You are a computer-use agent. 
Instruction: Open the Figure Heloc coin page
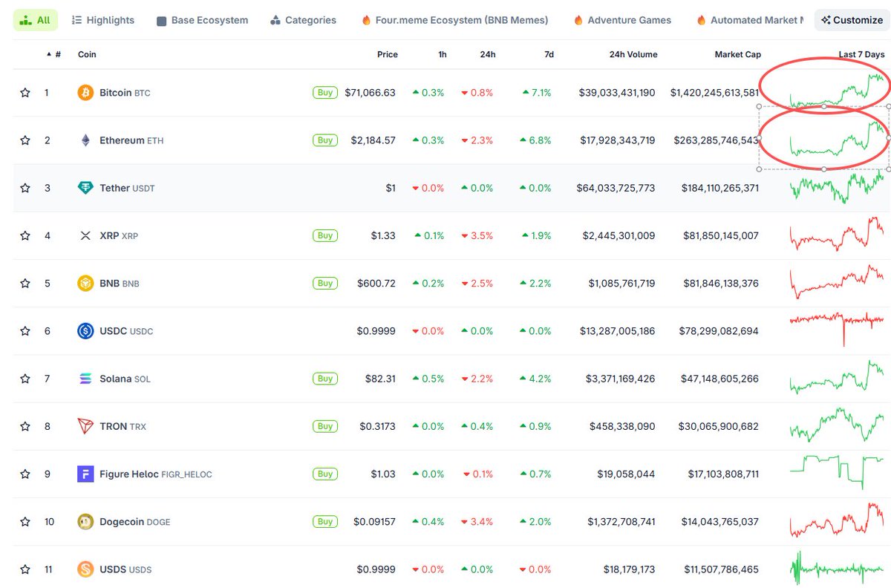156,474
